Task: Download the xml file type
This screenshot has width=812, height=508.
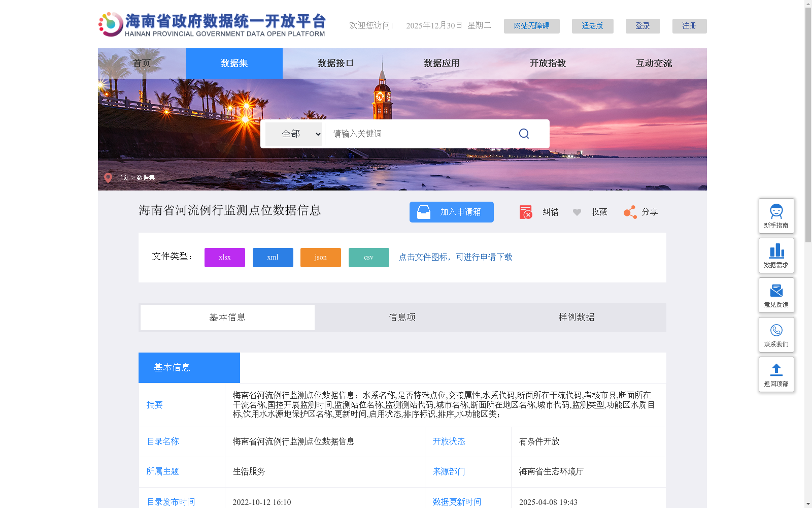Action: pyautogui.click(x=273, y=258)
